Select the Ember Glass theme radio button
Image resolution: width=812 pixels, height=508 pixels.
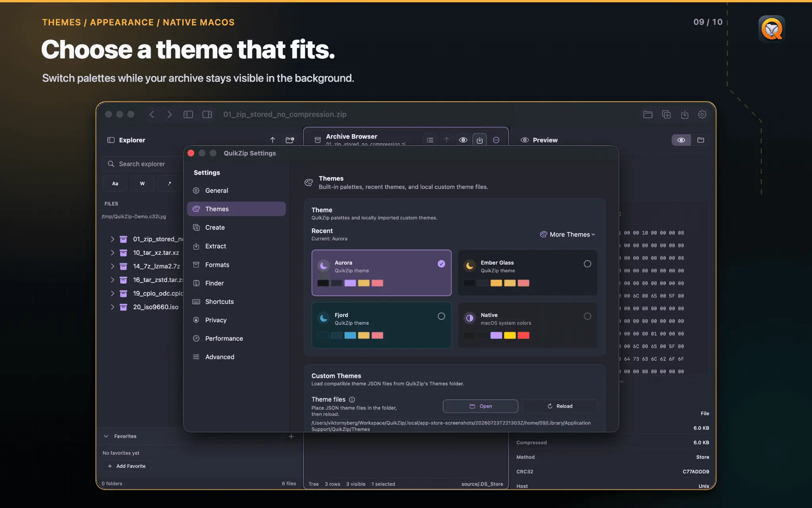(x=587, y=264)
